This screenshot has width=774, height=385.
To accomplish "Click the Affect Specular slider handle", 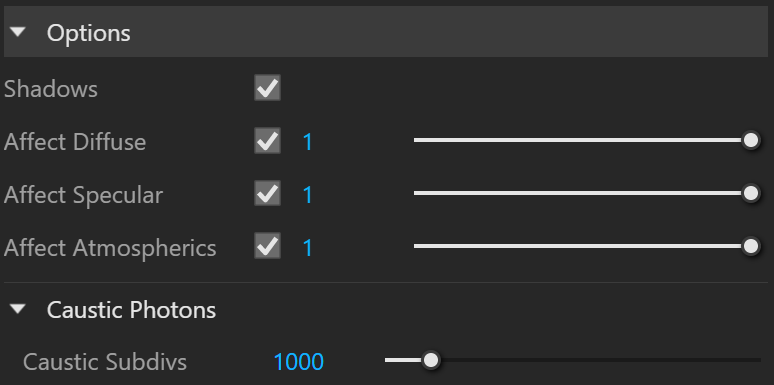I will pyautogui.click(x=751, y=193).
